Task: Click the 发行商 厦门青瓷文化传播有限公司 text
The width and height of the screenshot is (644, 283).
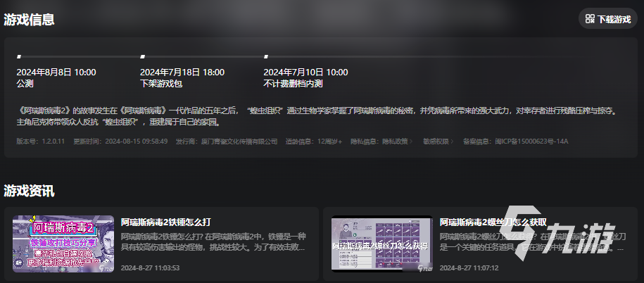Action: (x=227, y=141)
